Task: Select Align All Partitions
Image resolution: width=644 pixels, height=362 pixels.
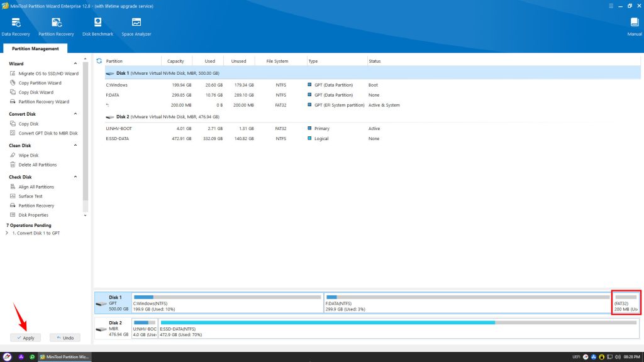Action: point(31,187)
